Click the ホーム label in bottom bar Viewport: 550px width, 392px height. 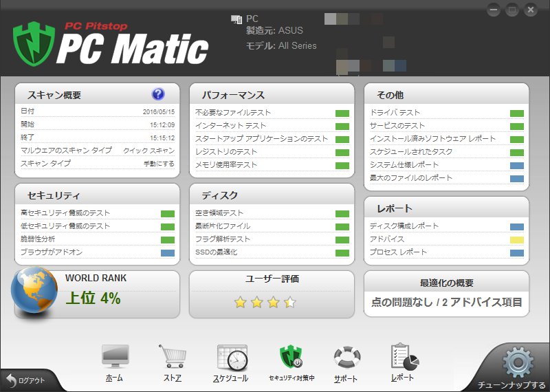114,378
